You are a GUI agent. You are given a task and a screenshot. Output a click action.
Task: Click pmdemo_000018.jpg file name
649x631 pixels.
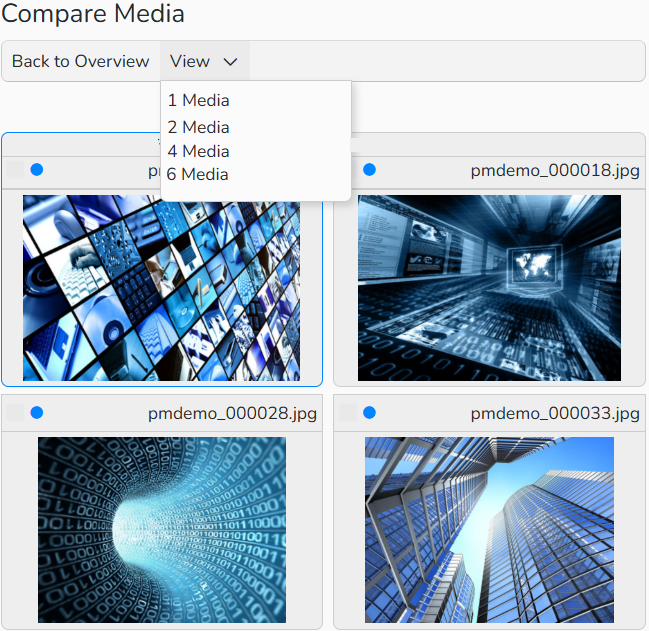click(x=555, y=170)
